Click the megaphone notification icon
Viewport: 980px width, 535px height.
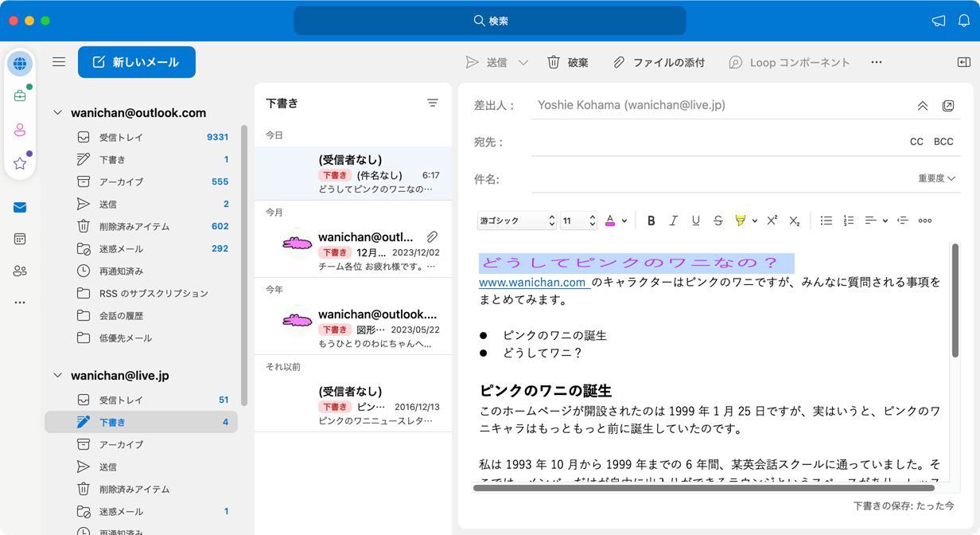(x=939, y=21)
